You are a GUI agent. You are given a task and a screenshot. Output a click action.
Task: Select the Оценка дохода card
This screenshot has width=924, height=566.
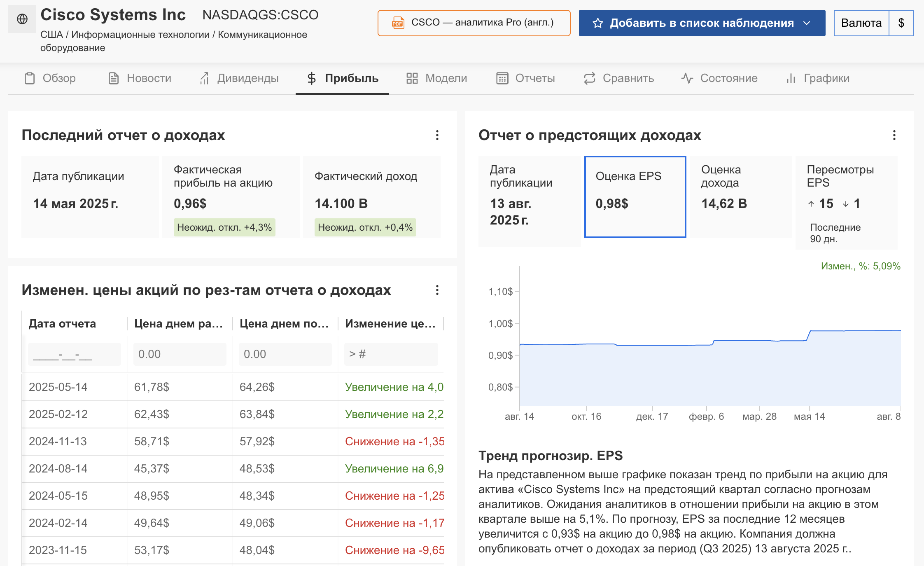point(741,196)
